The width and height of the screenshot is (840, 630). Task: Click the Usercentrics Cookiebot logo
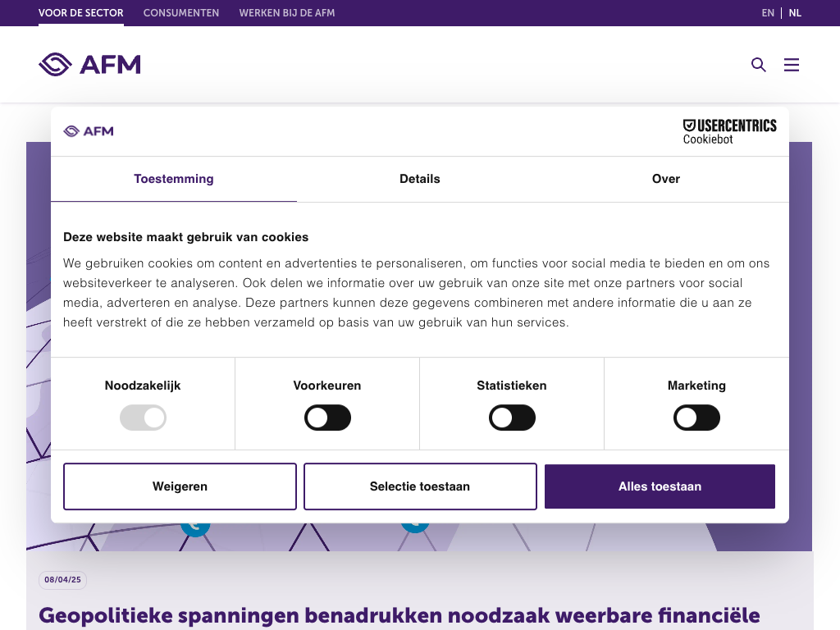point(729,131)
